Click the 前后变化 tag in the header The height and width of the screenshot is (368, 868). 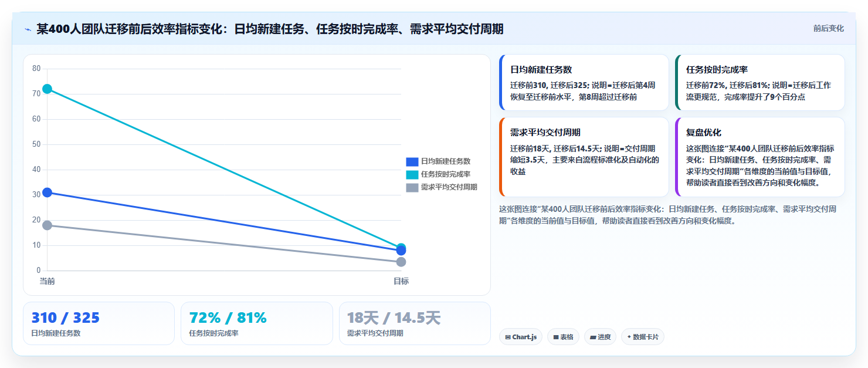pos(828,28)
